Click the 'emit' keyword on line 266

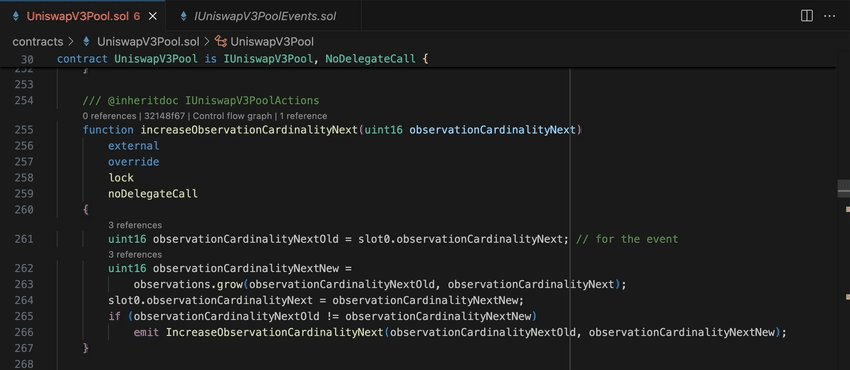146,332
